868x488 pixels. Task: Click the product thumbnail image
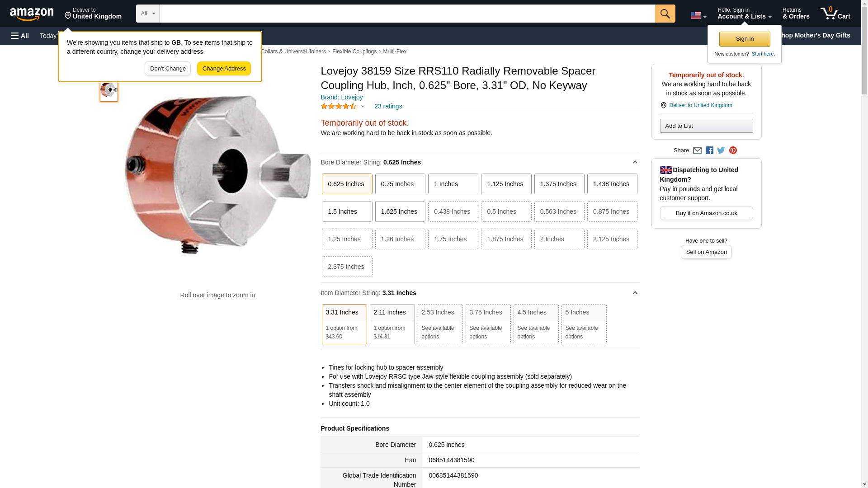point(109,90)
